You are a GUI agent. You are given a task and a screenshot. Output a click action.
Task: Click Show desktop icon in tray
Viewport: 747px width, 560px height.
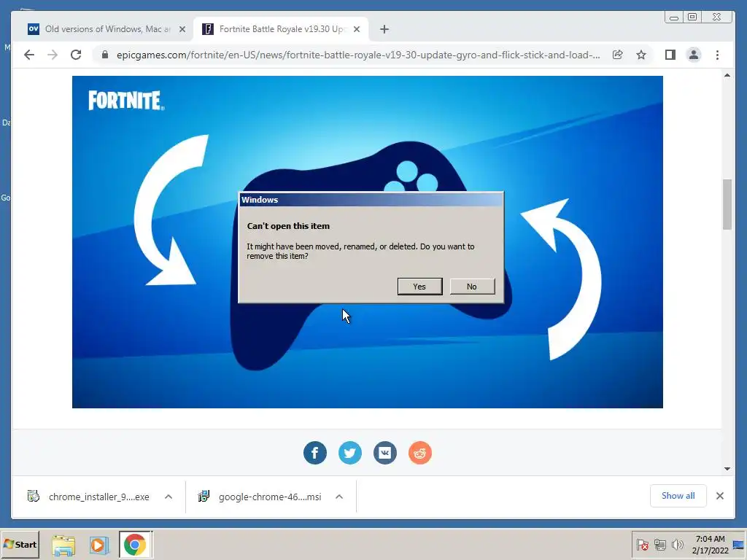pos(740,545)
